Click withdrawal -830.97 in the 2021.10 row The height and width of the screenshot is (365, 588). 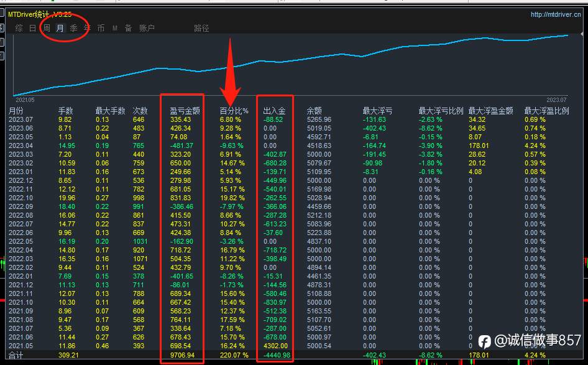point(275,302)
